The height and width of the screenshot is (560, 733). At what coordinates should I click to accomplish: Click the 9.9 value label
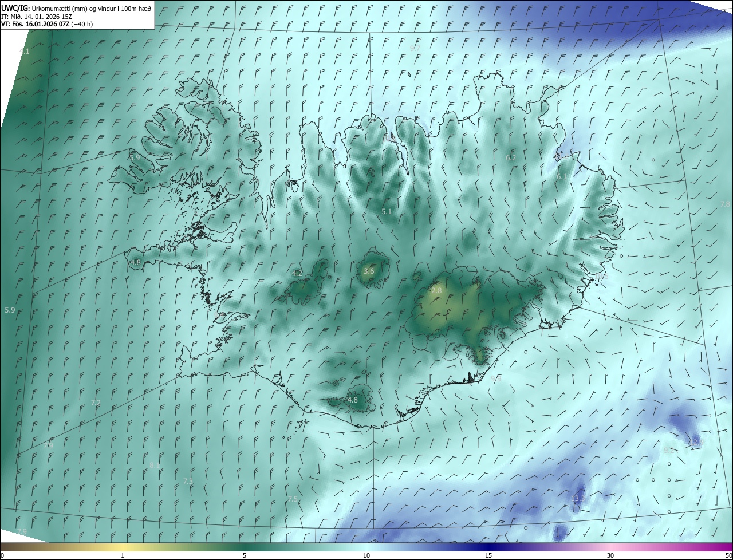[x=496, y=379]
